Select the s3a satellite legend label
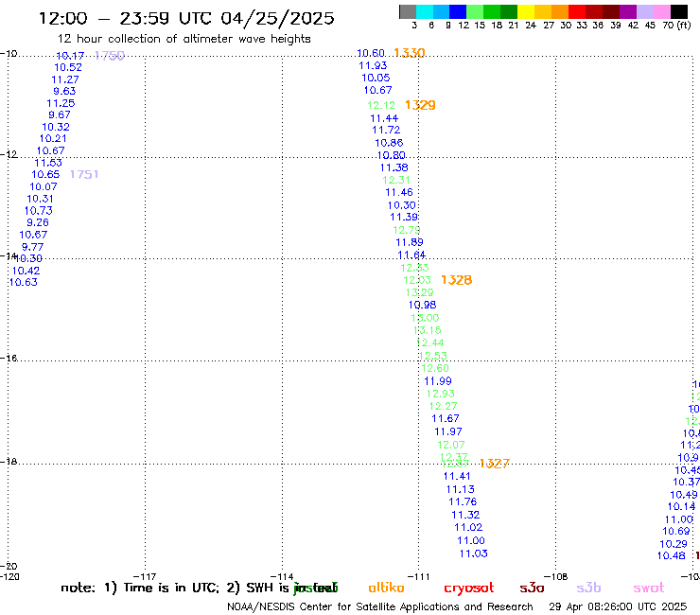Screen dimensions: 700x615 (532, 588)
